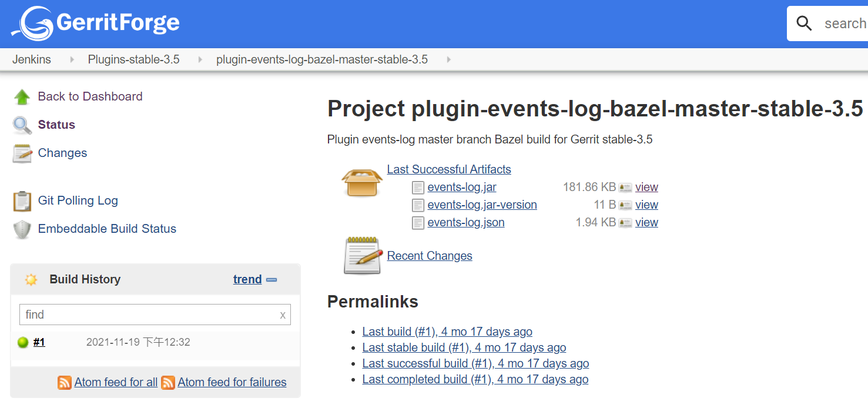Click the 1.94 KB file size
The height and width of the screenshot is (408, 868).
click(x=596, y=222)
